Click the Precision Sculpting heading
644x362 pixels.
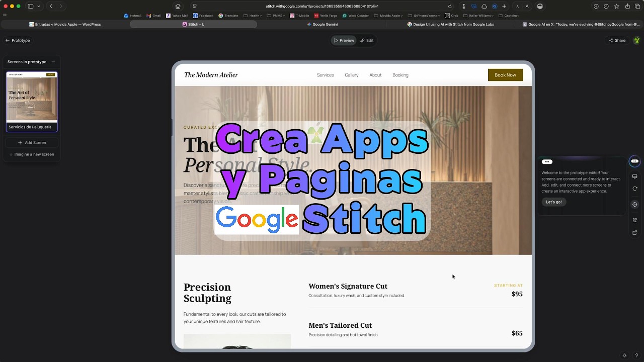click(207, 293)
